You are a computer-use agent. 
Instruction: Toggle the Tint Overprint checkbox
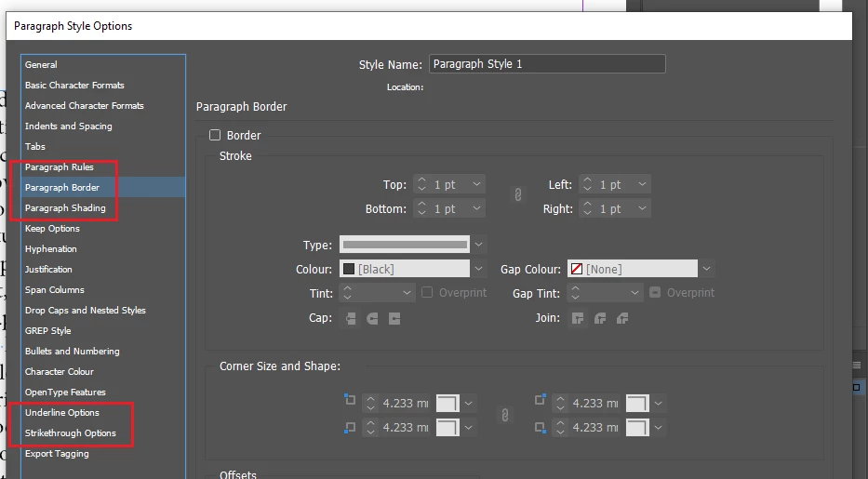(427, 293)
